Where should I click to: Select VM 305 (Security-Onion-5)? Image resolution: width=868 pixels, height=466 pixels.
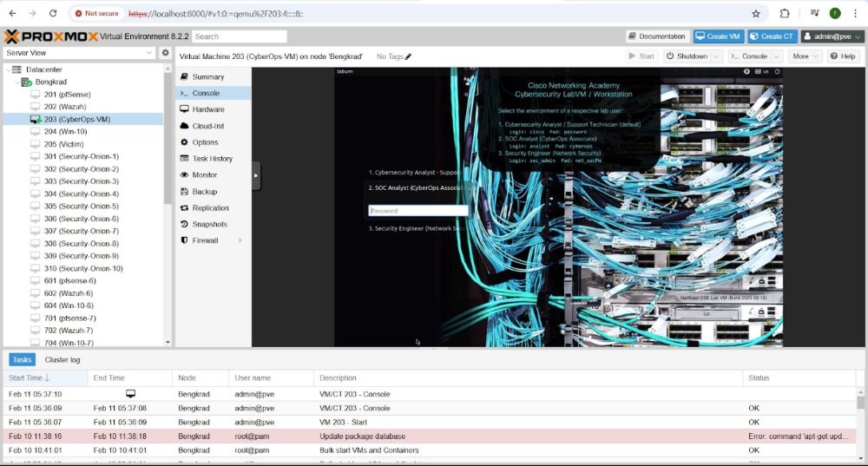coord(82,207)
